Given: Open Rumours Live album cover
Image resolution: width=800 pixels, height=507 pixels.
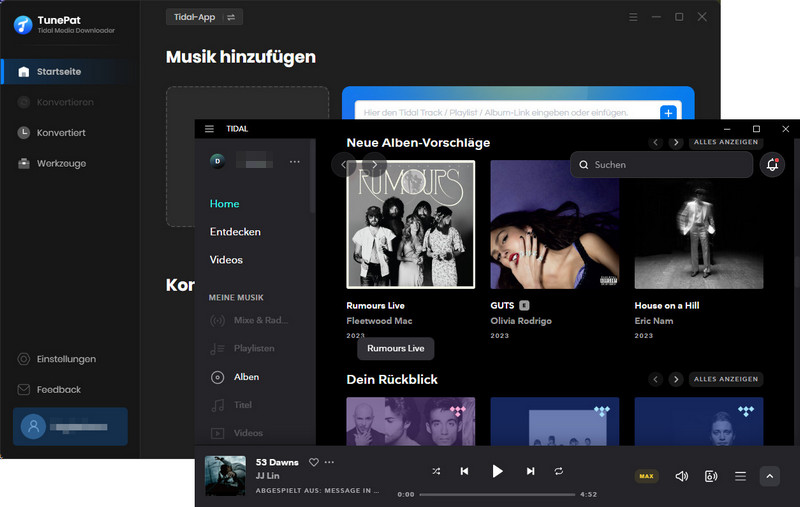Looking at the screenshot, I should coord(411,224).
